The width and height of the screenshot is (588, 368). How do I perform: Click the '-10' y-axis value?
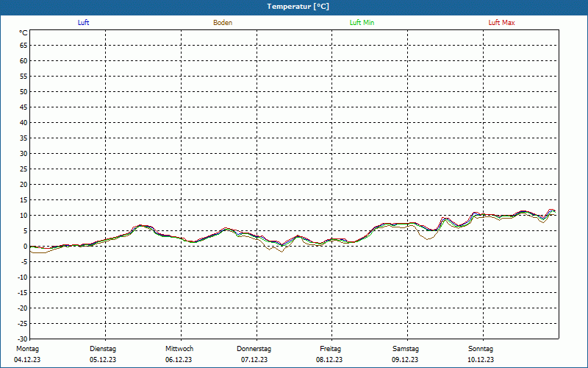(23, 277)
